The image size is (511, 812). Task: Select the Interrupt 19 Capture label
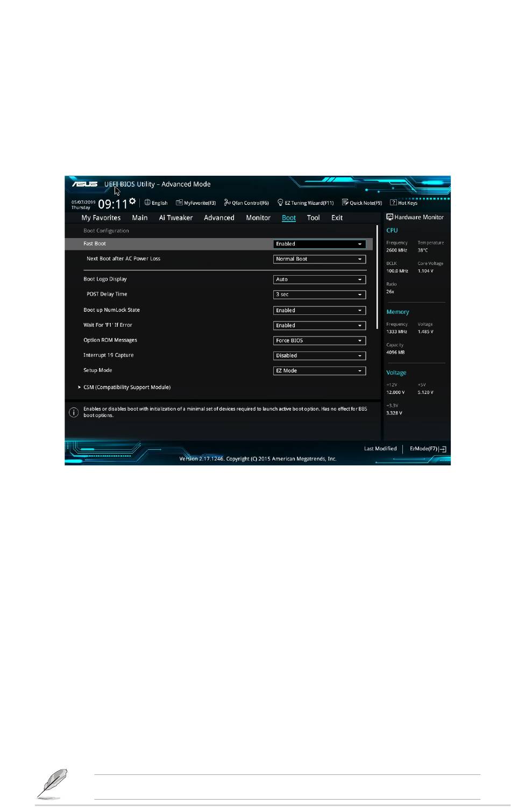(x=109, y=355)
